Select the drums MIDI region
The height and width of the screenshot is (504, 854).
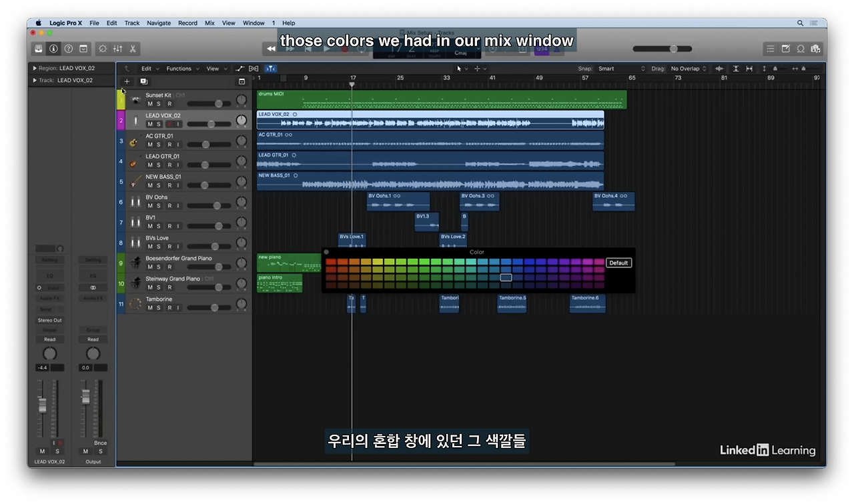coord(442,99)
